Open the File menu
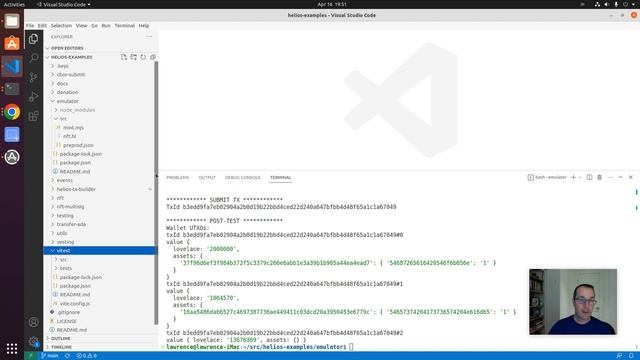Viewport: 640px width, 360px height. pos(30,25)
